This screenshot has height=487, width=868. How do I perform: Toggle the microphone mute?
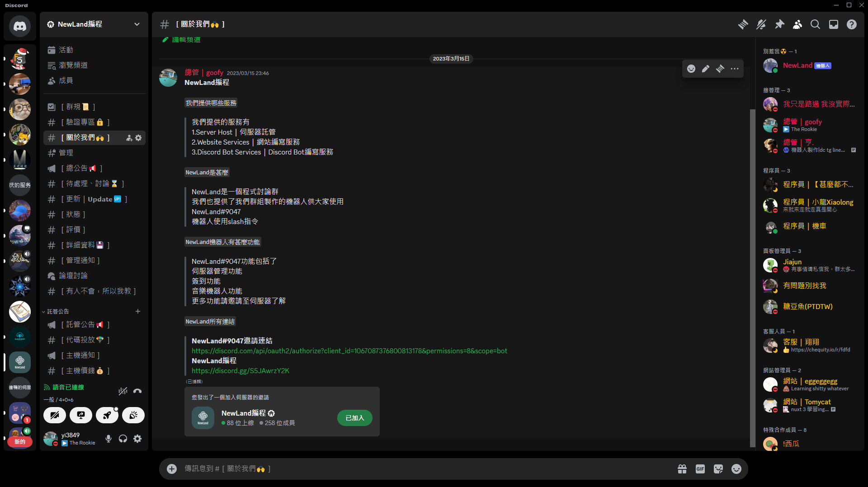[108, 439]
